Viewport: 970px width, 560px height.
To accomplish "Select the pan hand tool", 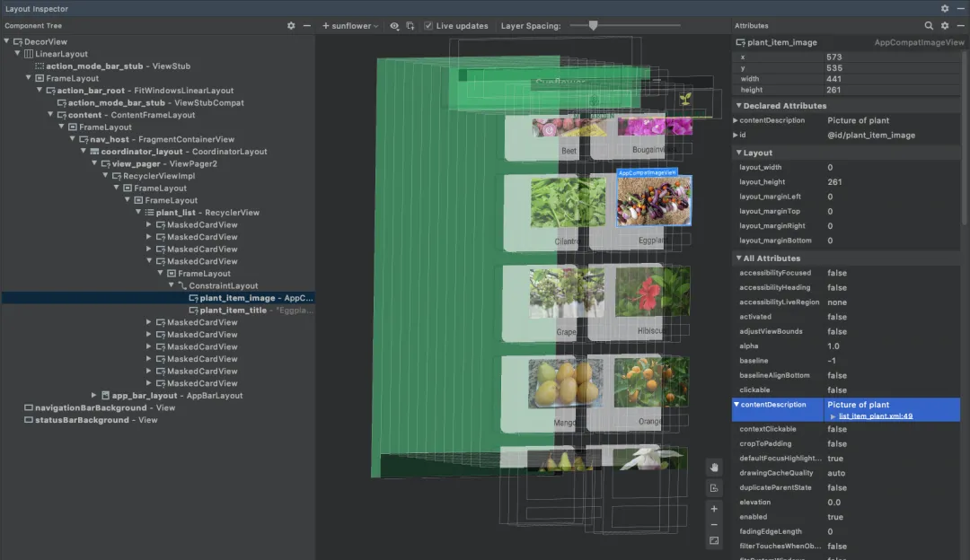I will tap(714, 468).
